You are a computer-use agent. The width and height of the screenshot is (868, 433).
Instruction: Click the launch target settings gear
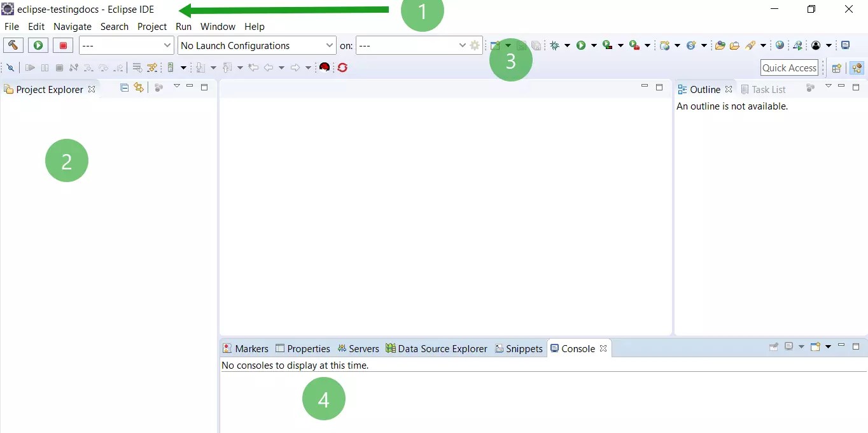click(475, 45)
